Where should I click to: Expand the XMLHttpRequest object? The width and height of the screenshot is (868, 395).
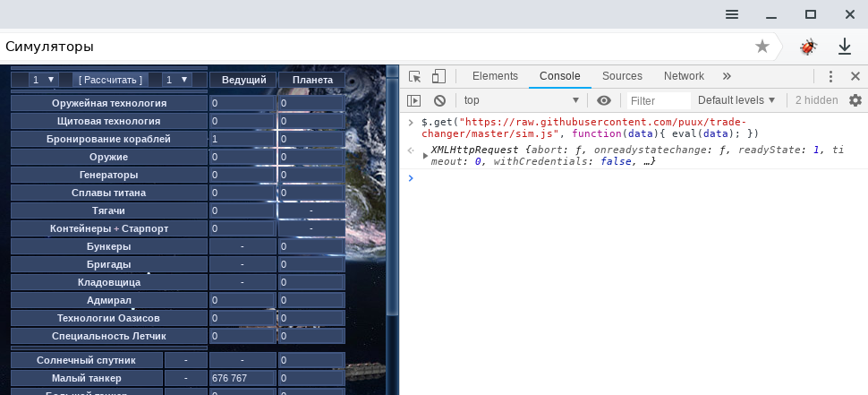click(x=425, y=155)
